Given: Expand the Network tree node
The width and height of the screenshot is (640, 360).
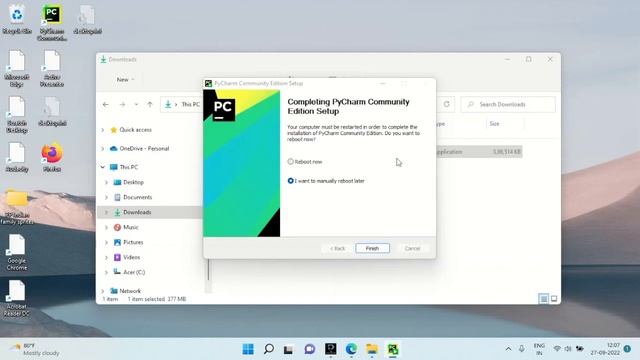Looking at the screenshot, I should tap(103, 291).
